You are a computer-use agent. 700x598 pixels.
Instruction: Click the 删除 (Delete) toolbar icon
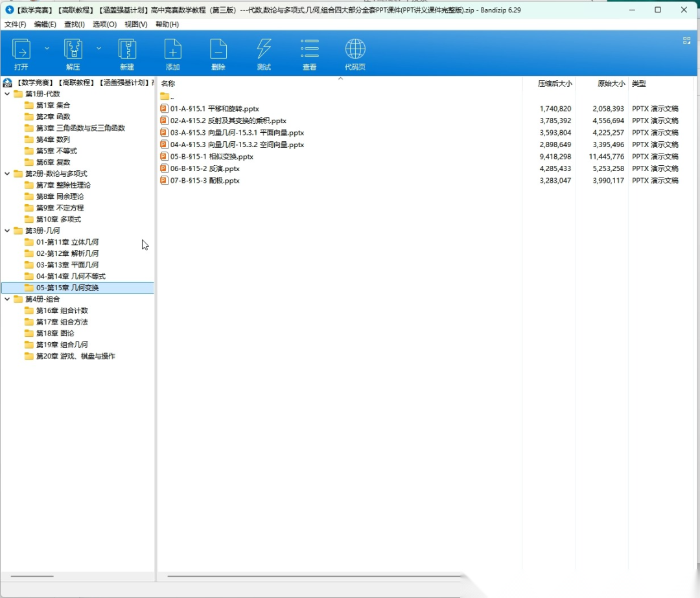[218, 50]
